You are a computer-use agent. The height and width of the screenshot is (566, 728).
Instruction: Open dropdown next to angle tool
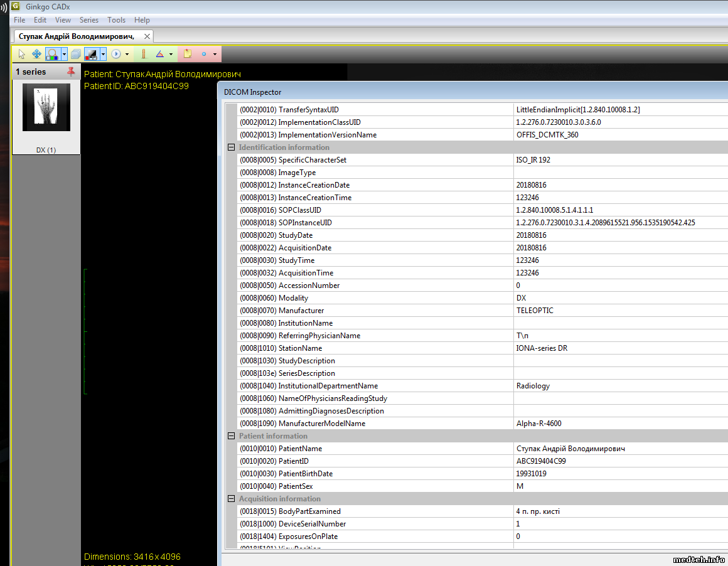pos(171,54)
